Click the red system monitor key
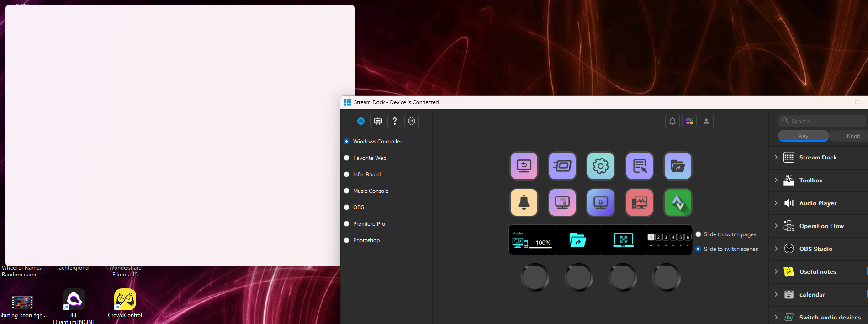Viewport: 868px width, 324px height. [639, 202]
